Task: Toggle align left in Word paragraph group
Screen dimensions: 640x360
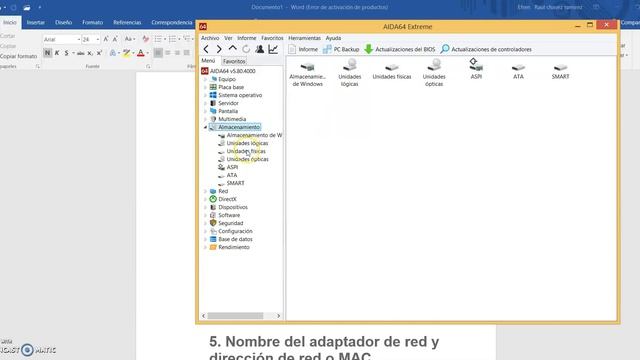Action: point(158,53)
